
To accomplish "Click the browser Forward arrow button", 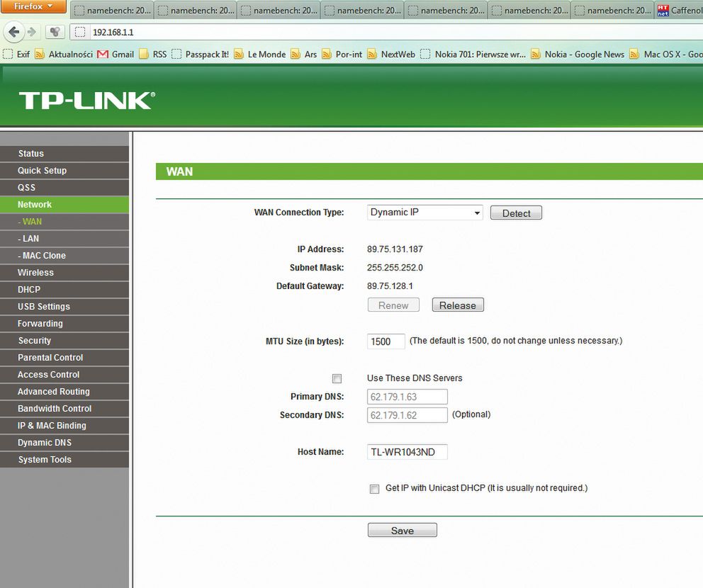I will coord(31,32).
